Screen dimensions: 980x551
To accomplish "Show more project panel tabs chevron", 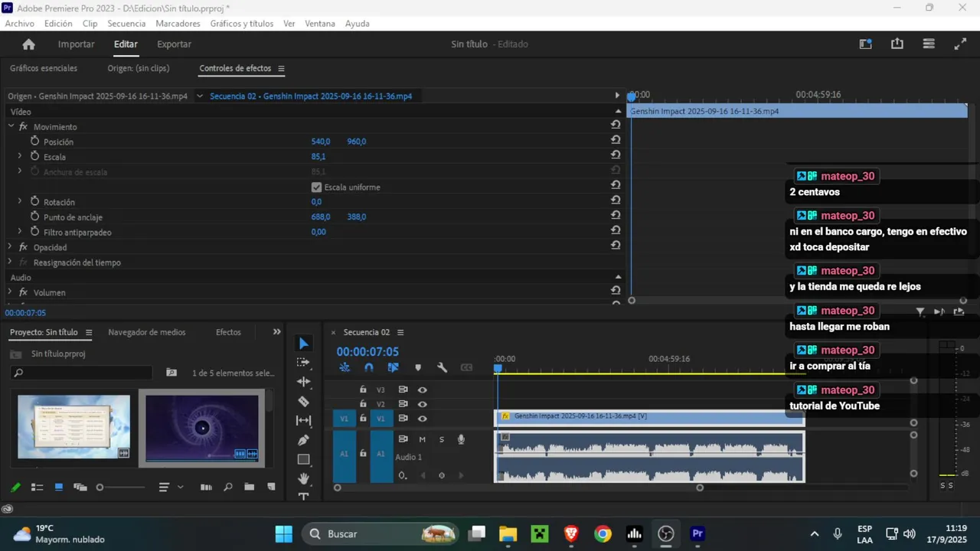I will tap(277, 332).
